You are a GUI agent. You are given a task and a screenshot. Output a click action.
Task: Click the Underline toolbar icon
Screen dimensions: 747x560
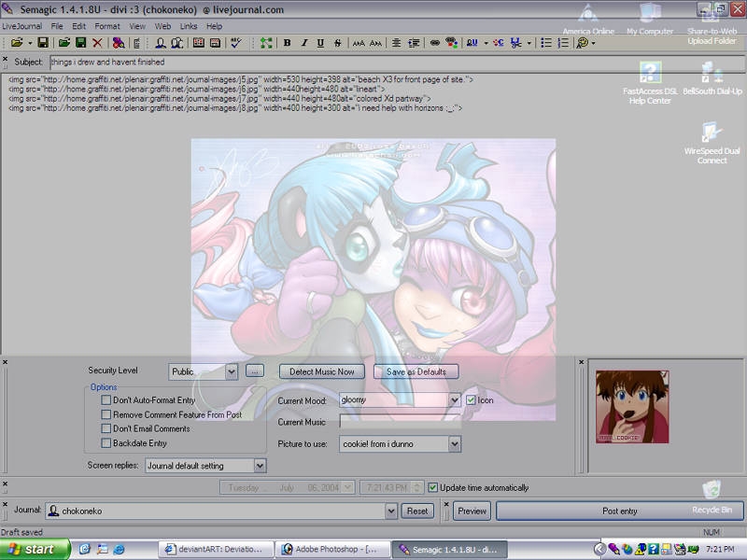[320, 43]
